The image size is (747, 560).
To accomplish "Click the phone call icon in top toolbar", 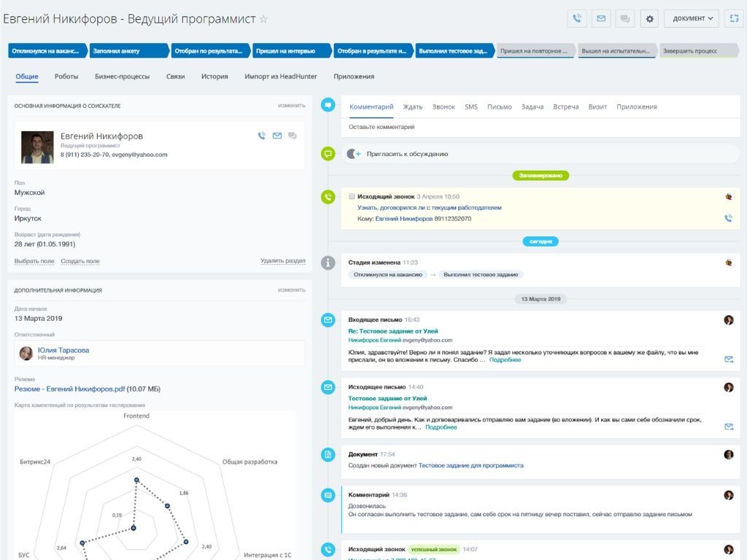I will tap(577, 18).
